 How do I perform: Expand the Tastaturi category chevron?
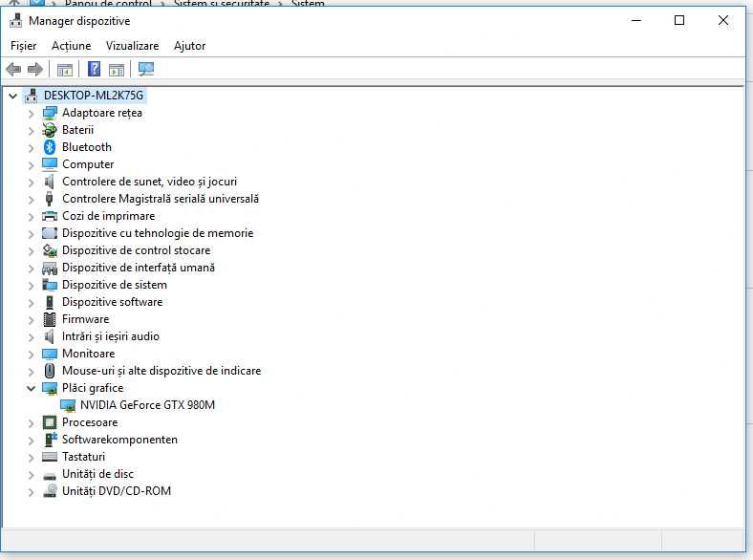(x=32, y=458)
